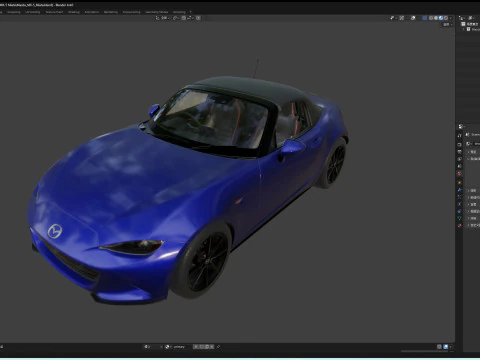
Task: Select rendered viewport shading
Action: (x=446, y=18)
